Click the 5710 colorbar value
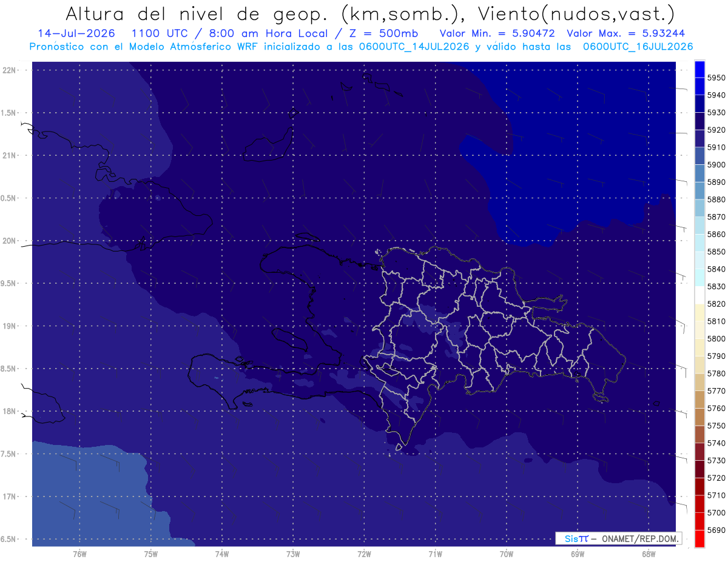728x562 pixels. coord(716,495)
